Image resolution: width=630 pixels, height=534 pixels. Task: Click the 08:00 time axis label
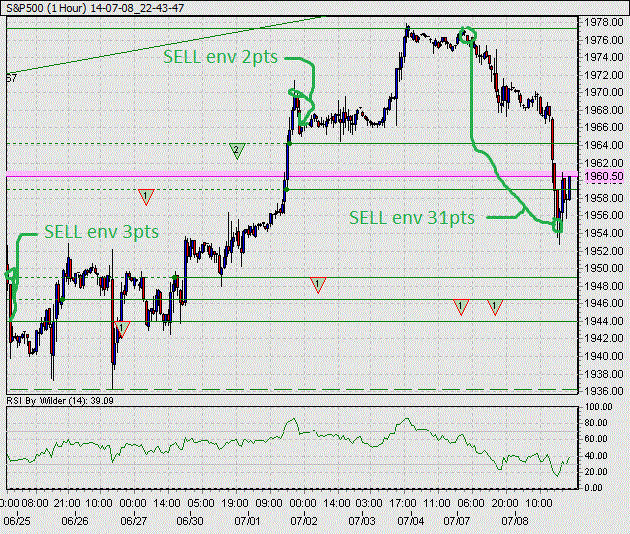point(35,503)
